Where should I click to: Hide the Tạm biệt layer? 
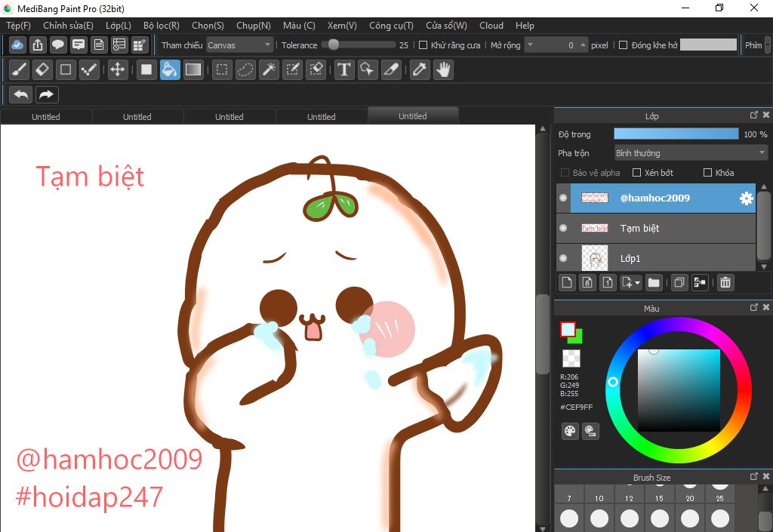pos(563,228)
